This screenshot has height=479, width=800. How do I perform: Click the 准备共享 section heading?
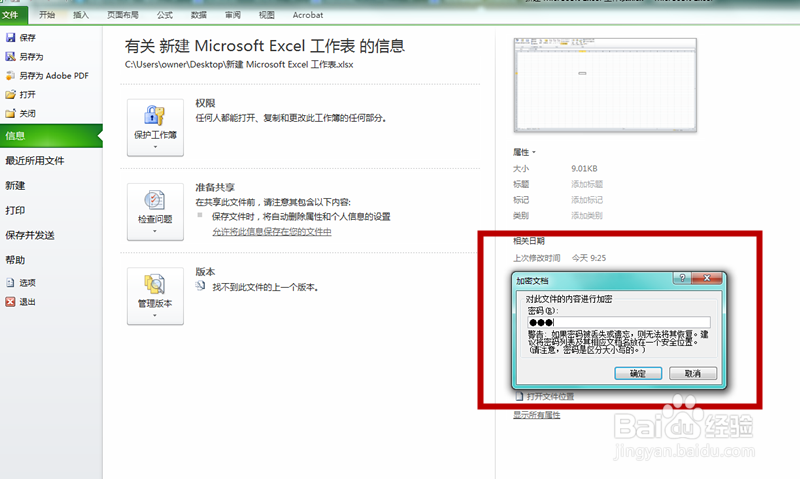coord(215,188)
